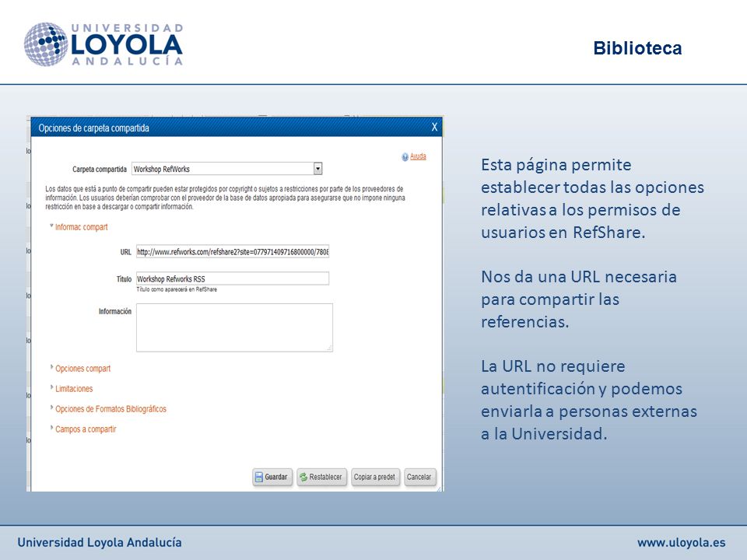
Task: Click the www.uloyola.es footer text
Action: (682, 542)
